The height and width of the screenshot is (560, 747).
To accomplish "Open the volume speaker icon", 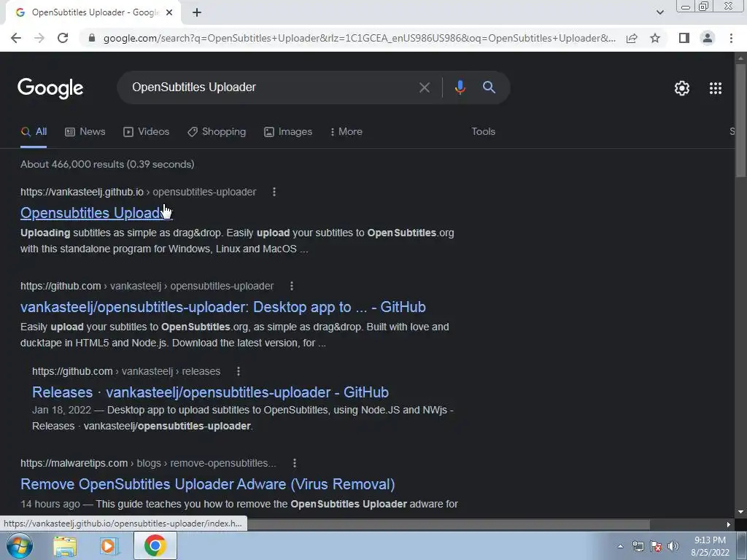I will (x=673, y=546).
